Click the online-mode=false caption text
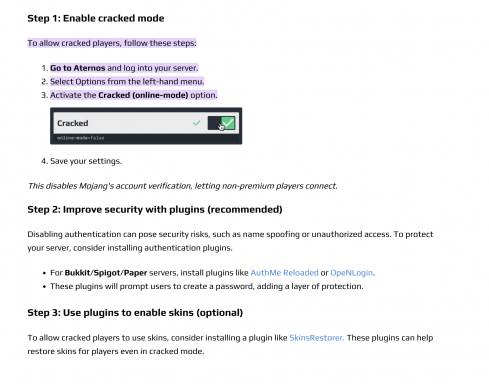The height and width of the screenshot is (384, 489). click(80, 138)
